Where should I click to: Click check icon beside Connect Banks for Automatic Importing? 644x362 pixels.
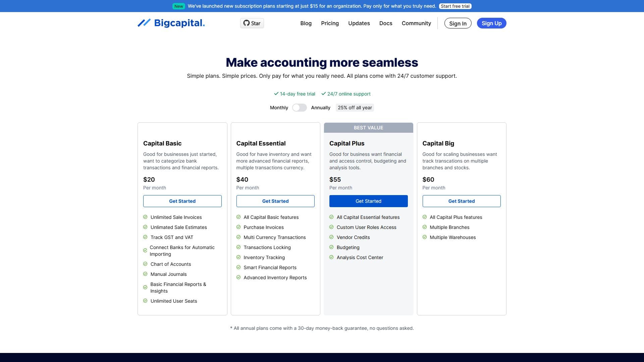[145, 250]
